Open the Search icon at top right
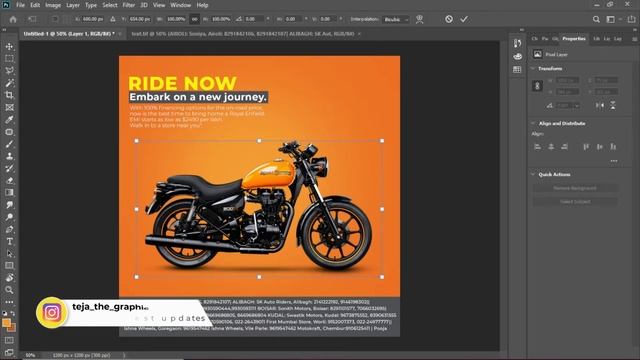Screen dimensions: 640x360 click(x=596, y=19)
